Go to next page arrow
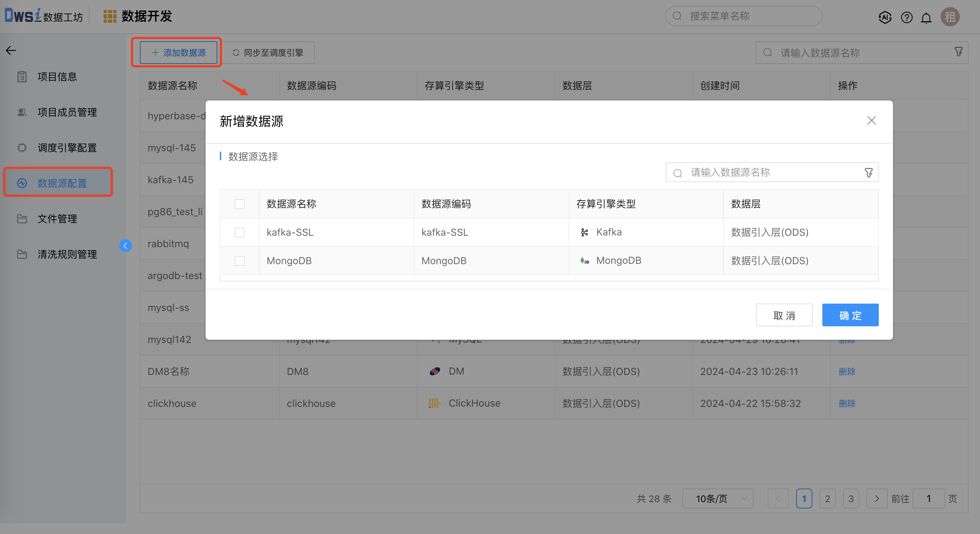This screenshot has height=534, width=980. [x=877, y=498]
